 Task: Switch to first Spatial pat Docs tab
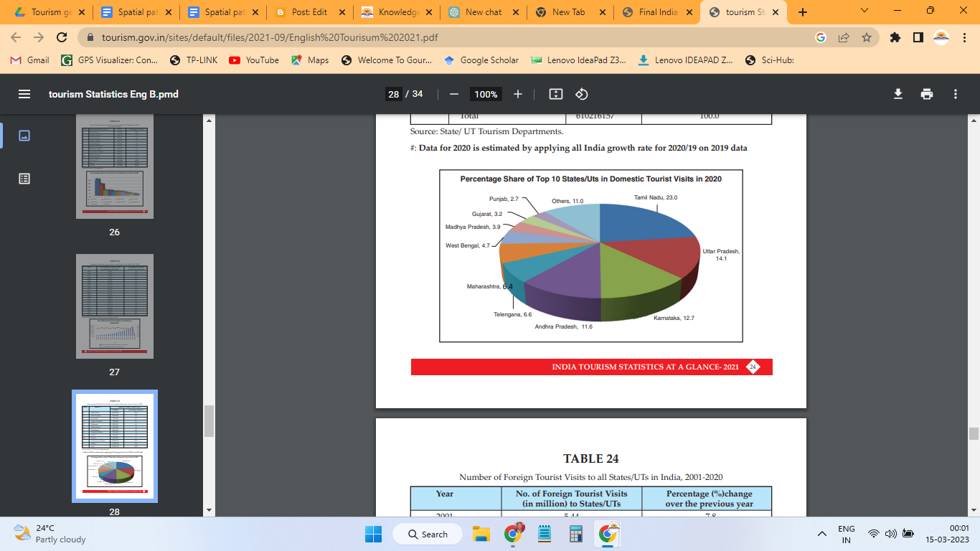(x=137, y=12)
